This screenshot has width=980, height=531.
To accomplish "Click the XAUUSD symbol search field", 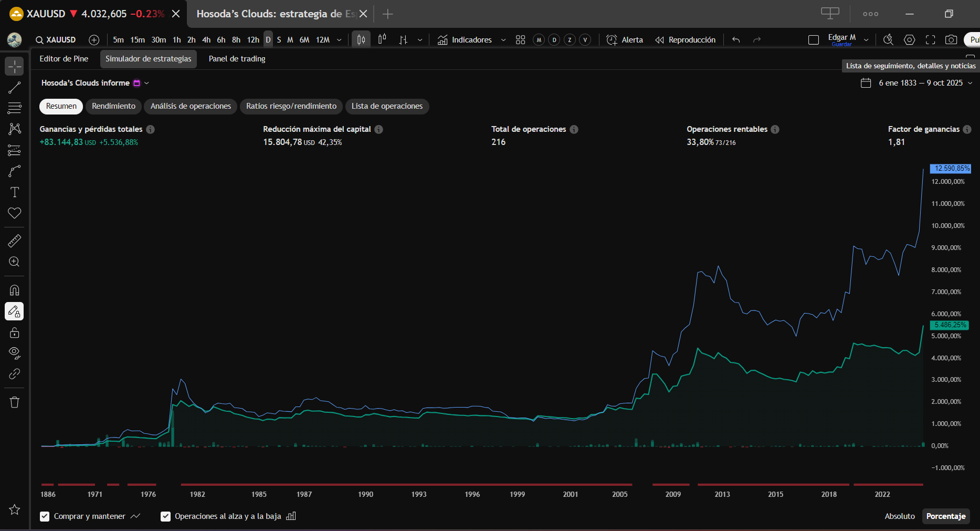I will [56, 40].
